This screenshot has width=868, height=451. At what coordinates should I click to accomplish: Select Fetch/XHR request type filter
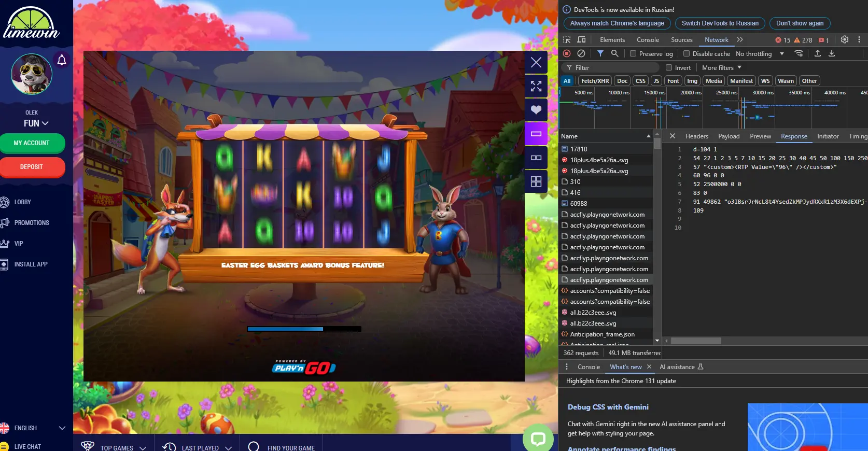click(x=595, y=81)
